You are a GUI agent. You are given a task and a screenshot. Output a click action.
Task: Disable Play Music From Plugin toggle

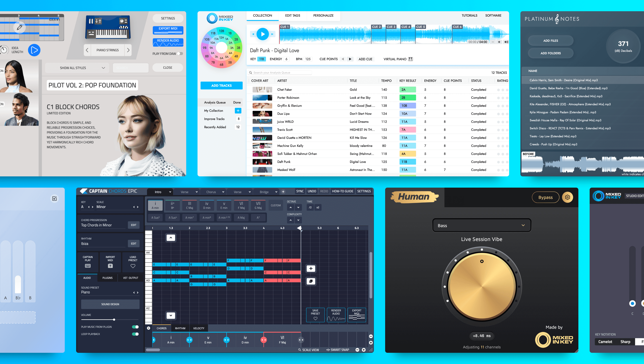click(x=135, y=327)
